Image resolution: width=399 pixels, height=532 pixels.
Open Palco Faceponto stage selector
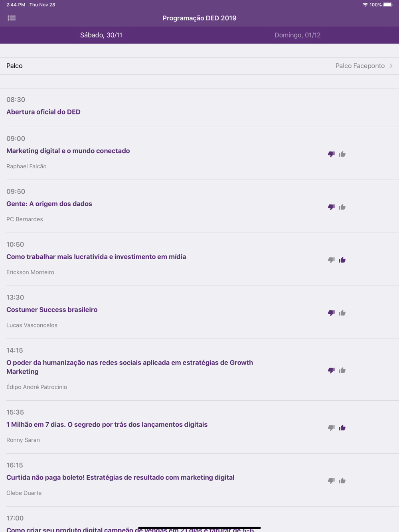pyautogui.click(x=199, y=66)
